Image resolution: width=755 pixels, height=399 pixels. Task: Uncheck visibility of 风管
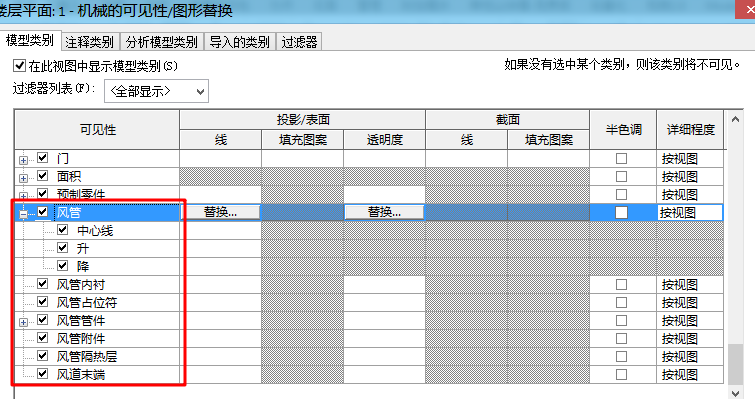(42, 212)
